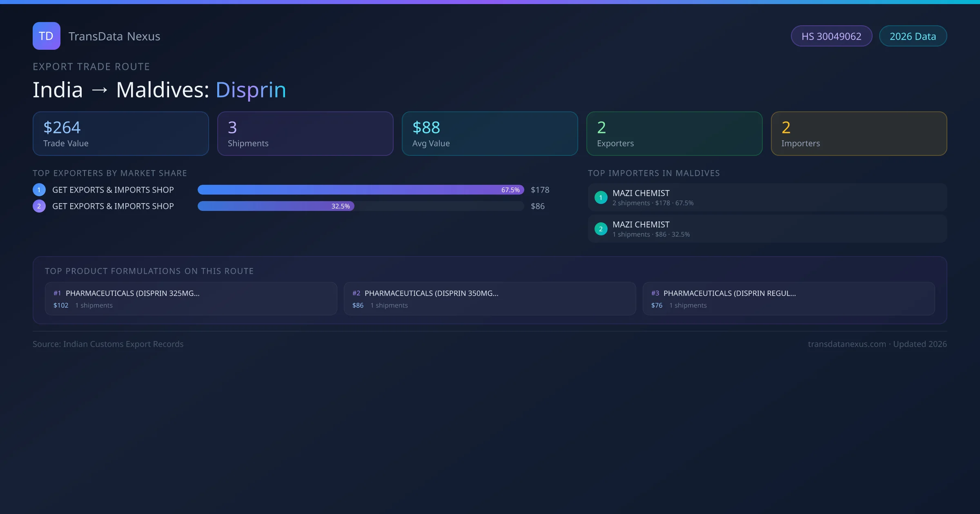Open the transdatanexus.com footer link
980x514 pixels.
847,344
